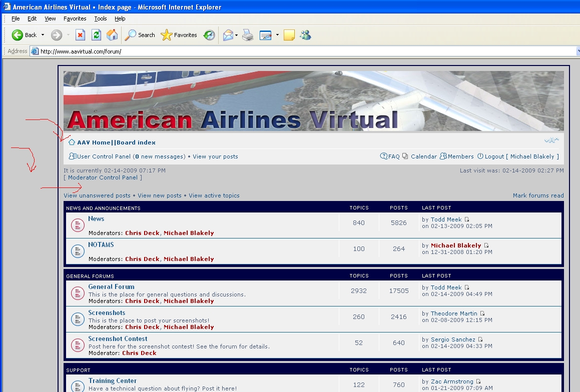The width and height of the screenshot is (580, 392).
Task: Click the General Forum status icon
Action: tap(78, 293)
